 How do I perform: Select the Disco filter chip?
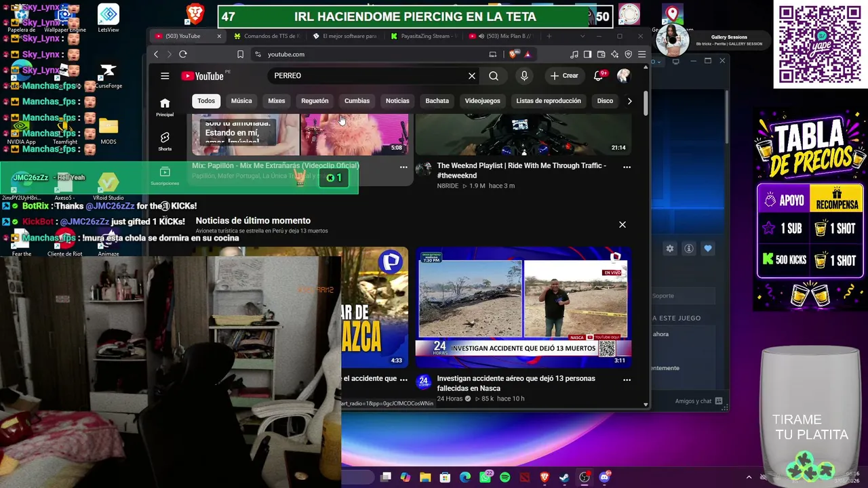pos(605,101)
